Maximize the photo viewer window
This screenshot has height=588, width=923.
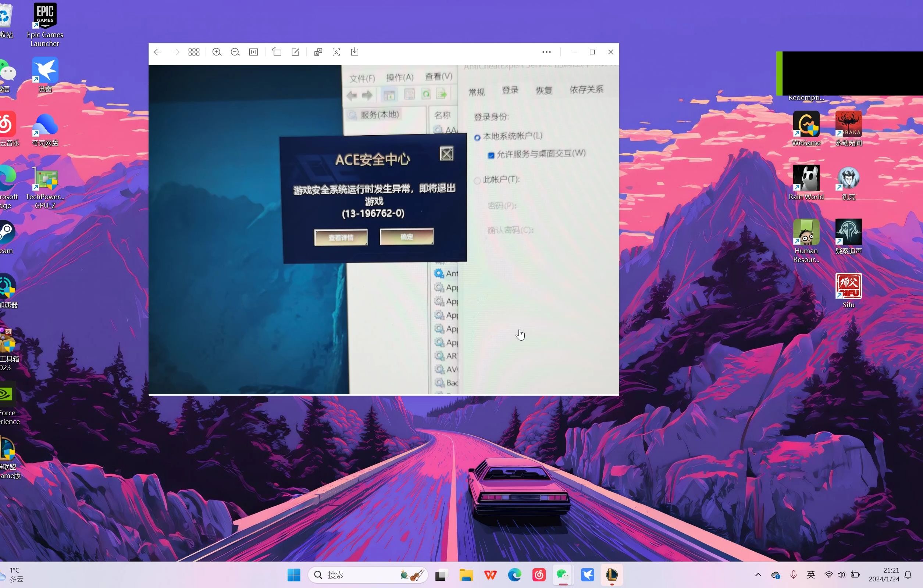pyautogui.click(x=592, y=52)
